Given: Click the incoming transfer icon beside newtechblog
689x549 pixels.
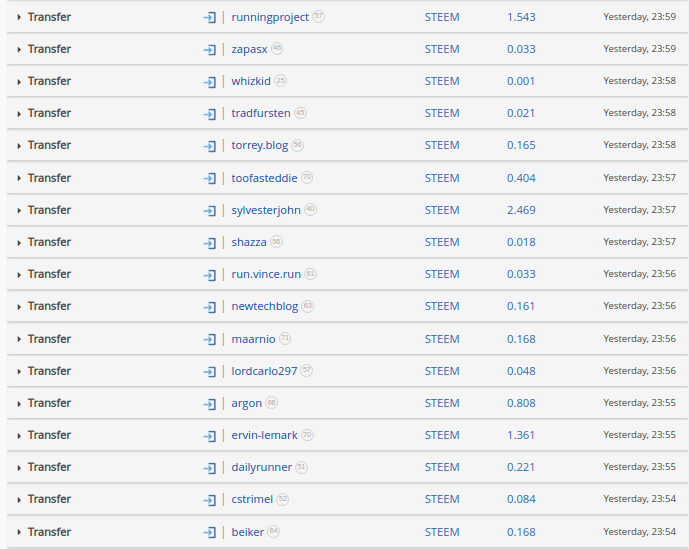Looking at the screenshot, I should click(210, 307).
